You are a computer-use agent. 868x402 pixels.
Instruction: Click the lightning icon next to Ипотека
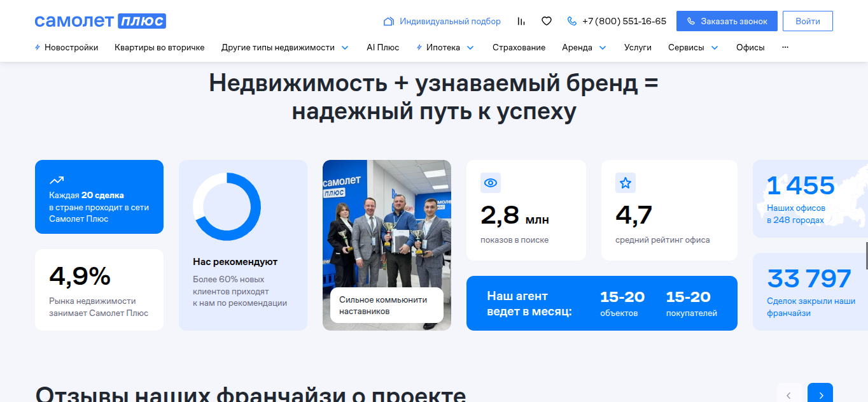click(419, 47)
